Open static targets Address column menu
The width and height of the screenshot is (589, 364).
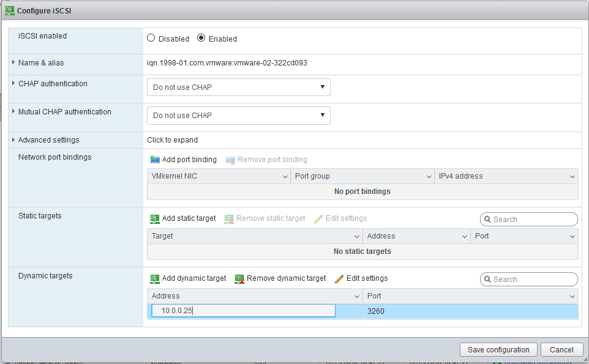point(465,236)
